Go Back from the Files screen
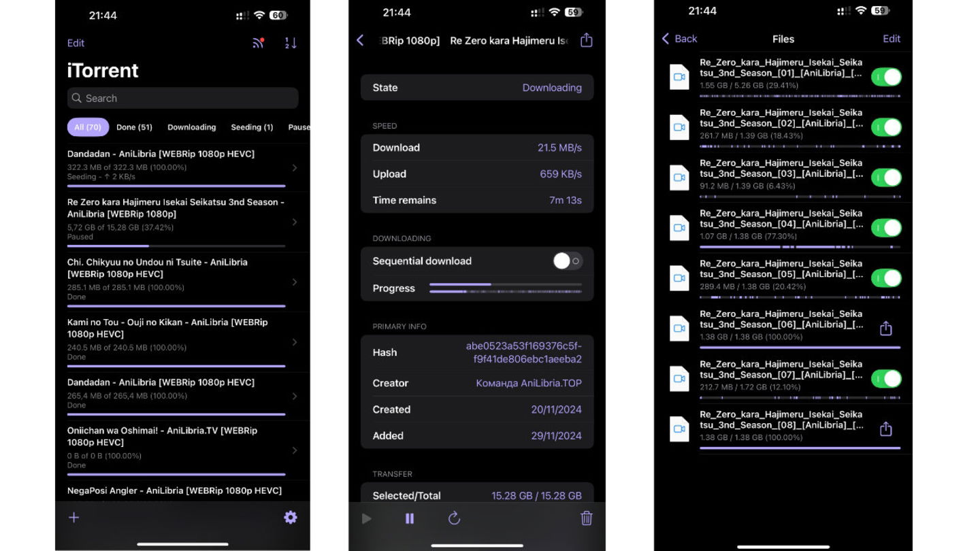 coord(679,39)
